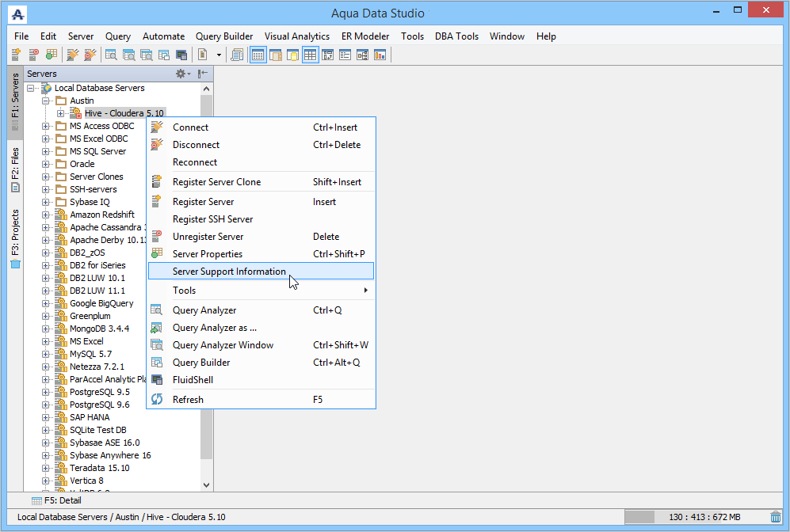Open the DBA Tools menu

pyautogui.click(x=456, y=36)
